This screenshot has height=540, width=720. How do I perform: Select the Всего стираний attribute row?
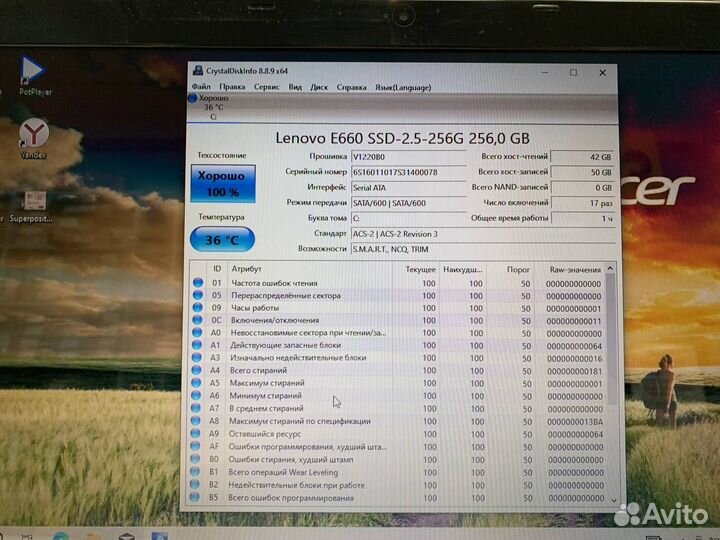pyautogui.click(x=398, y=371)
